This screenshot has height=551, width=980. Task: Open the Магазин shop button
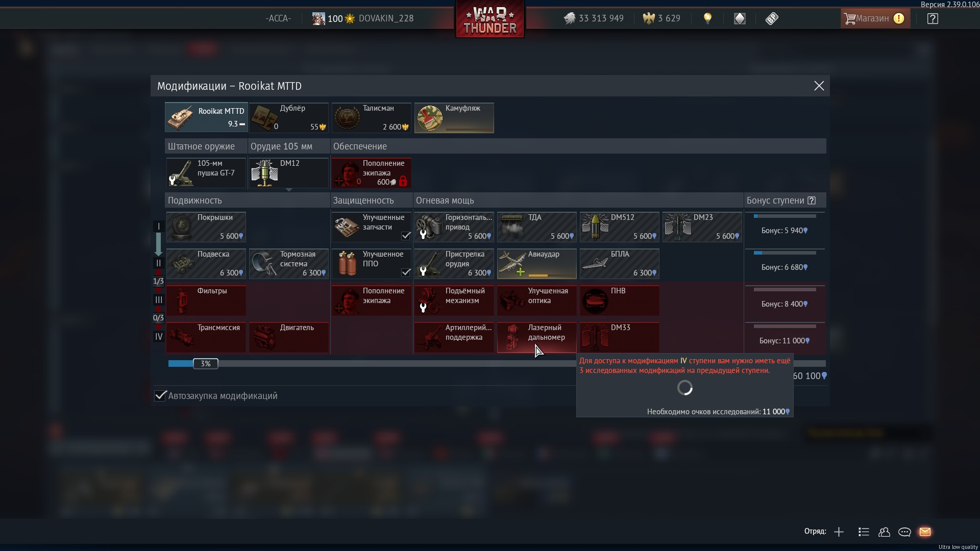click(875, 18)
